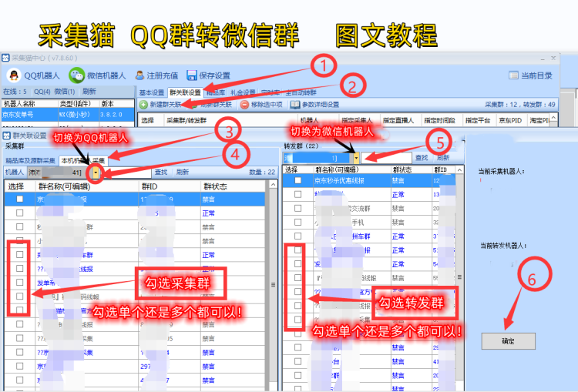Open the 微信机器人 WeChat icon
The height and width of the screenshot is (392, 578).
coord(76,75)
